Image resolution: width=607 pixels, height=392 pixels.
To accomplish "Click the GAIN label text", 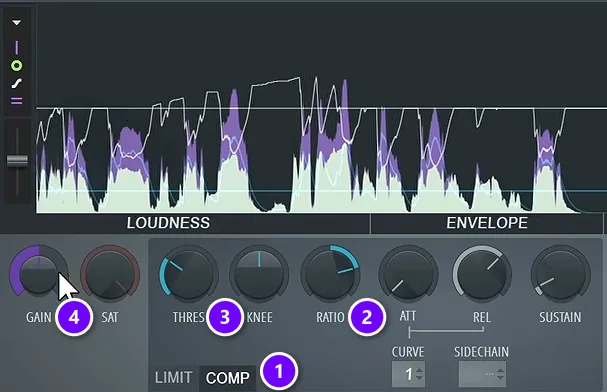I will pyautogui.click(x=39, y=317).
